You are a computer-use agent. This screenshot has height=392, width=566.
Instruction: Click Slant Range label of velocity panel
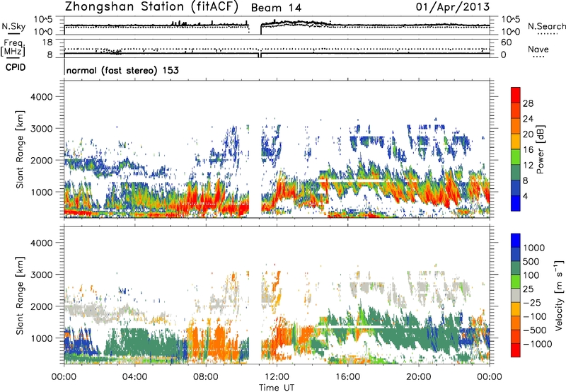coord(20,295)
